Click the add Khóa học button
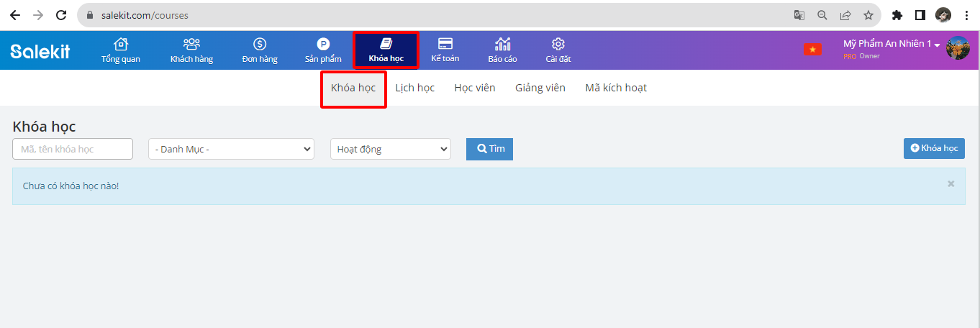Viewport: 980px width, 328px height. (x=934, y=148)
